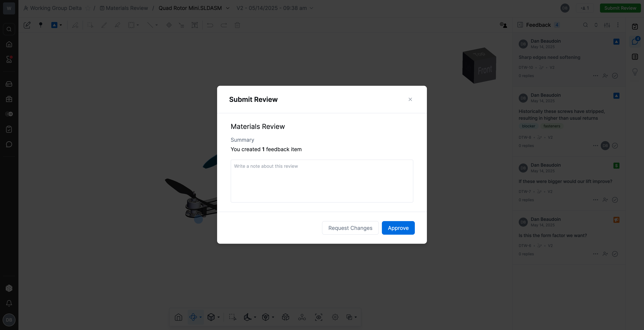Open feedback filter sliders
The width and height of the screenshot is (644, 330).
coord(607,25)
